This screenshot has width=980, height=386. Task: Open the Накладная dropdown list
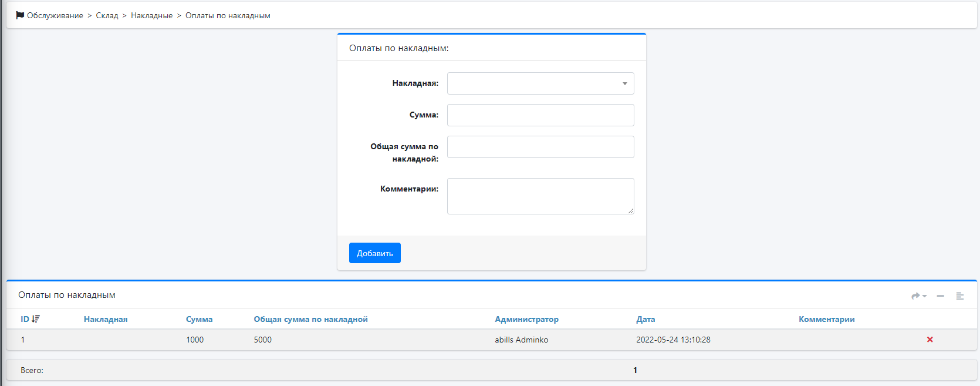(x=540, y=83)
